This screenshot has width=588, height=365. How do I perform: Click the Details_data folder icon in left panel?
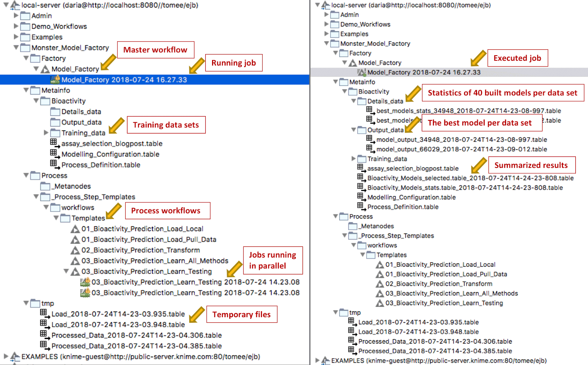55,111
